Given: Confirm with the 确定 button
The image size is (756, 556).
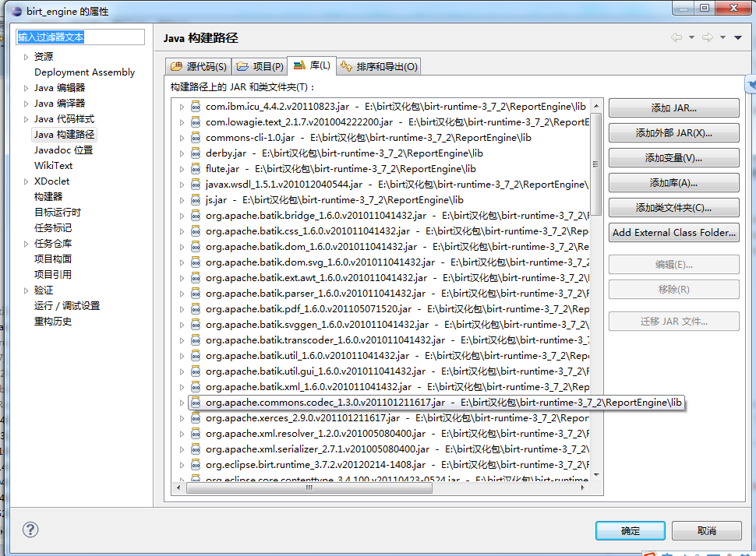Looking at the screenshot, I should point(631,530).
